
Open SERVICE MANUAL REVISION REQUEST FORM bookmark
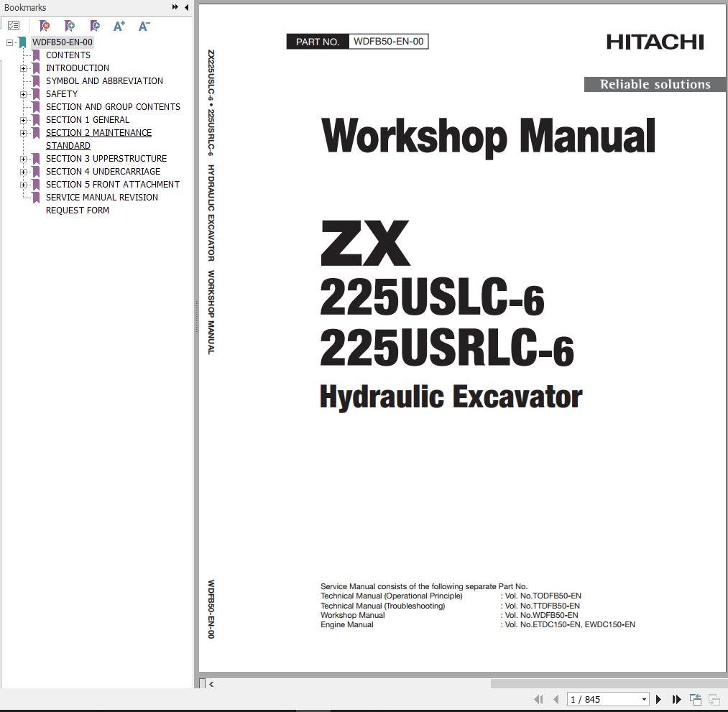pyautogui.click(x=101, y=204)
